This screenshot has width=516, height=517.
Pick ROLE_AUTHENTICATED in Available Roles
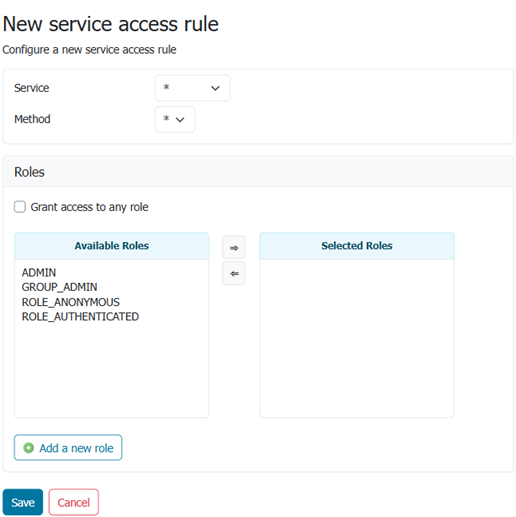coord(80,317)
